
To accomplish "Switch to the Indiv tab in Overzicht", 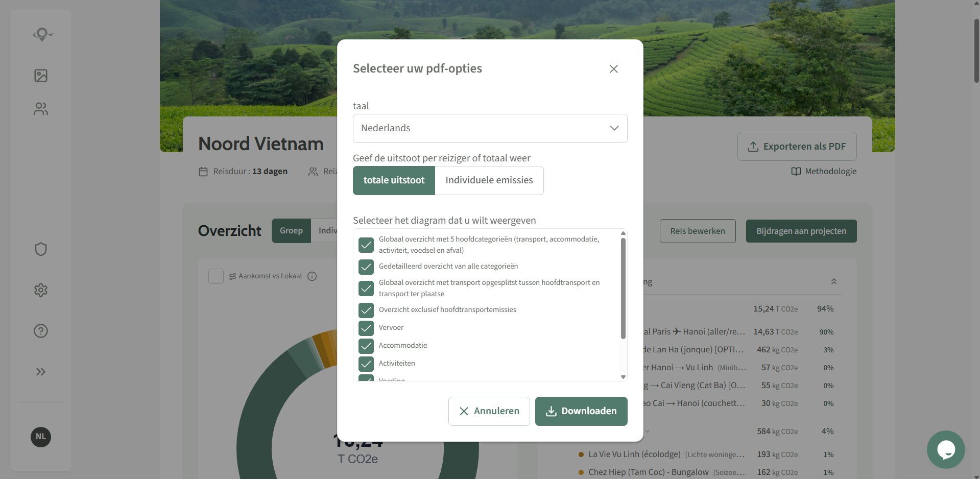I will [325, 231].
